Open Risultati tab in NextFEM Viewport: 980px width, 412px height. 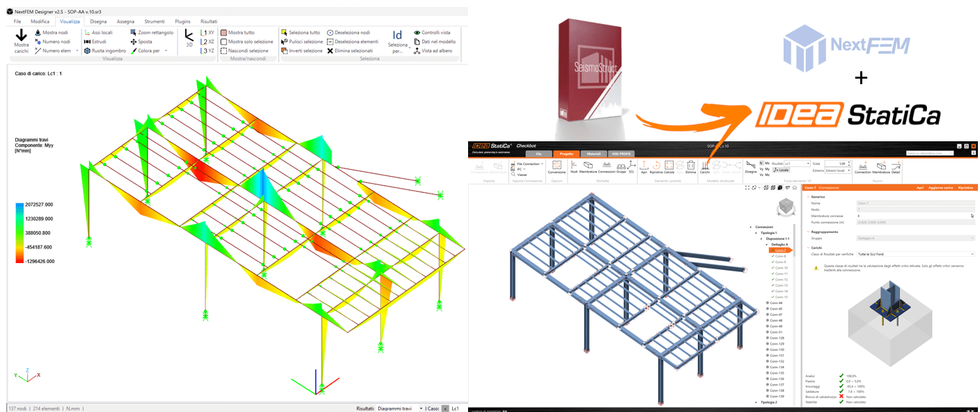pyautogui.click(x=208, y=22)
